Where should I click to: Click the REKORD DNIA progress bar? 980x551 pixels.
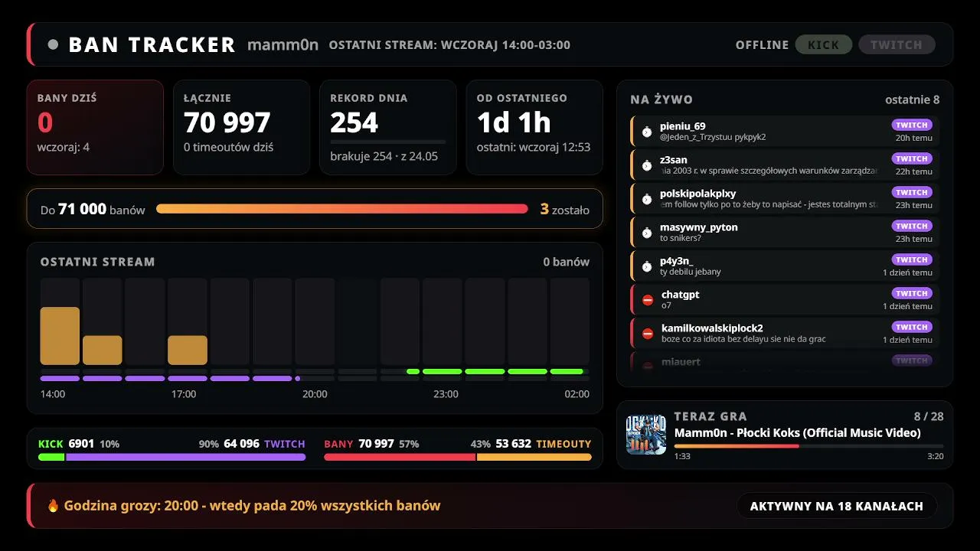tap(387, 142)
